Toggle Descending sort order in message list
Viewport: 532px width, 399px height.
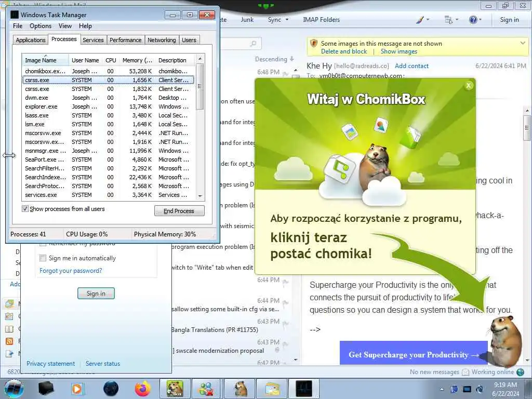click(274, 59)
